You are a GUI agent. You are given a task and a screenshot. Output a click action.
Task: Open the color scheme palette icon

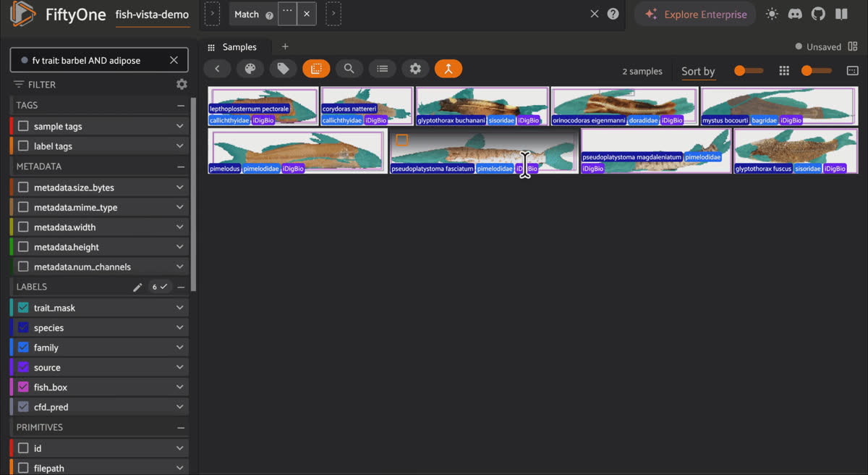pyautogui.click(x=250, y=69)
